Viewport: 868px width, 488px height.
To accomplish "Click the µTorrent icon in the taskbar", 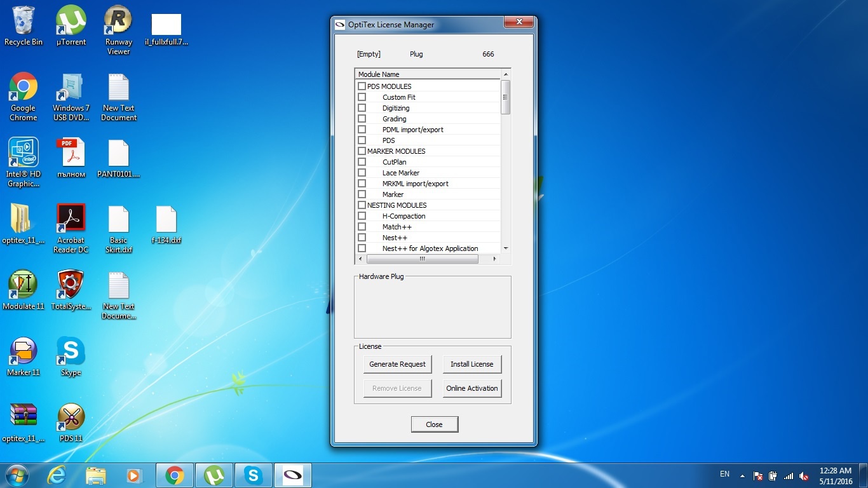I will pos(214,475).
